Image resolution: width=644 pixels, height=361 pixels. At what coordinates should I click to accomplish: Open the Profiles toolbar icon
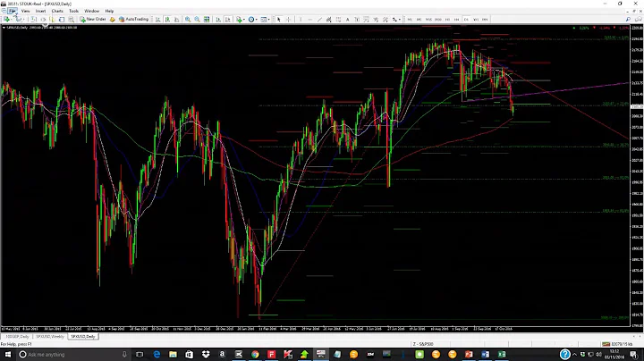pyautogui.click(x=17, y=20)
